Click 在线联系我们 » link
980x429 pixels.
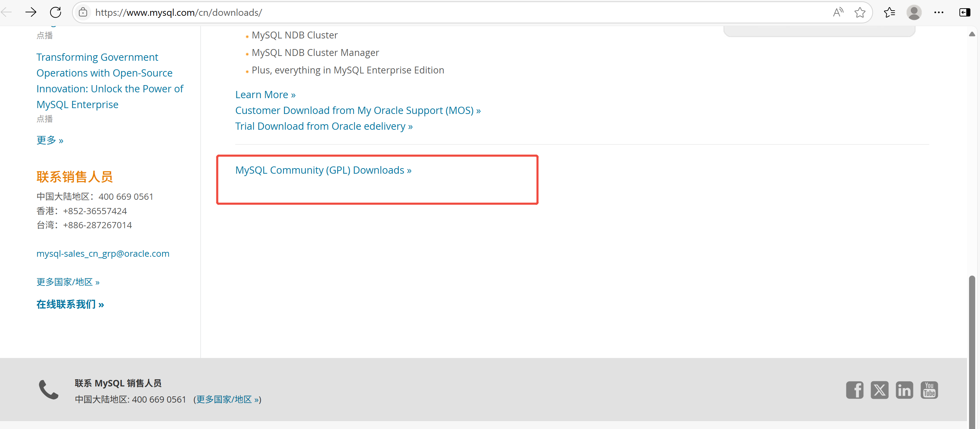pos(70,304)
